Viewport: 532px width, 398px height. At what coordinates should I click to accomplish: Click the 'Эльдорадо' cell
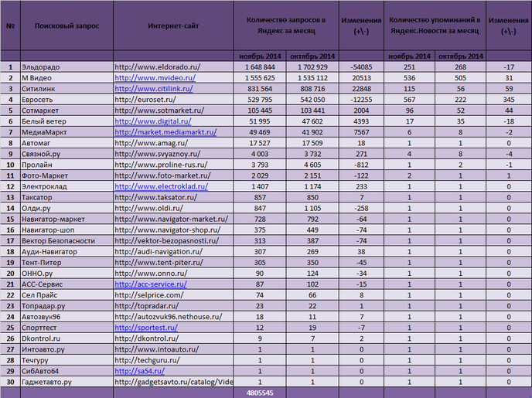[66, 67]
